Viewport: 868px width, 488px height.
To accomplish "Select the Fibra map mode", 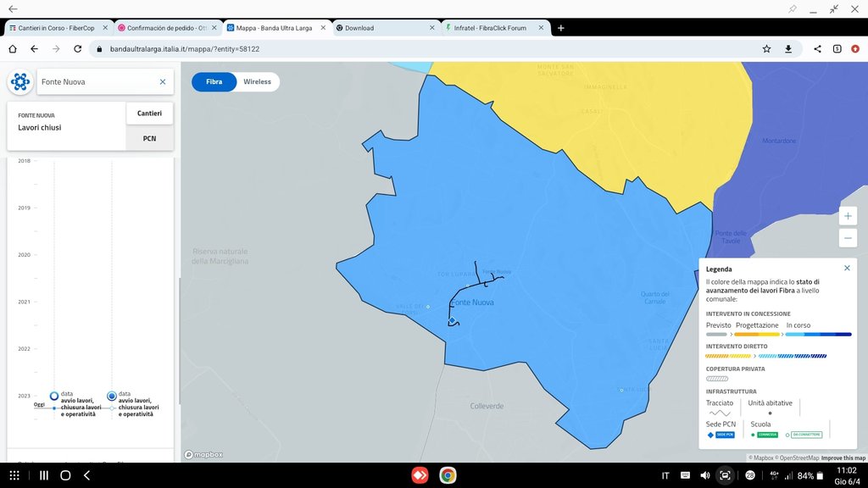I will 214,82.
